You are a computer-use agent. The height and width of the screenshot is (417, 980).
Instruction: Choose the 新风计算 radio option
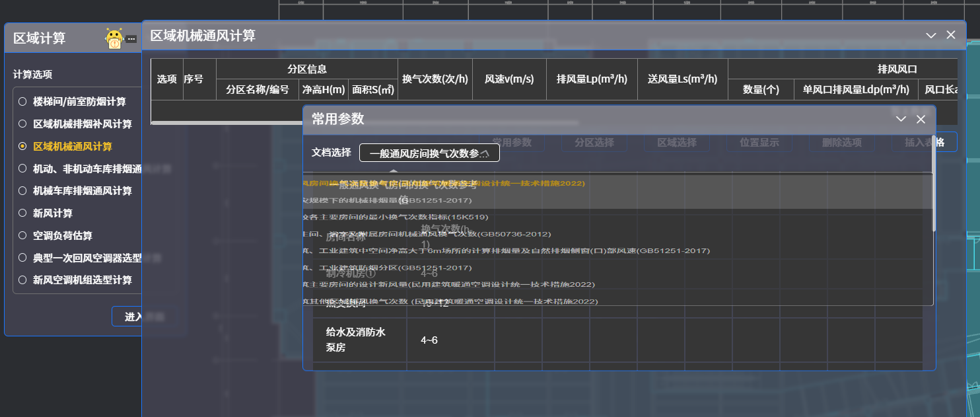22,213
